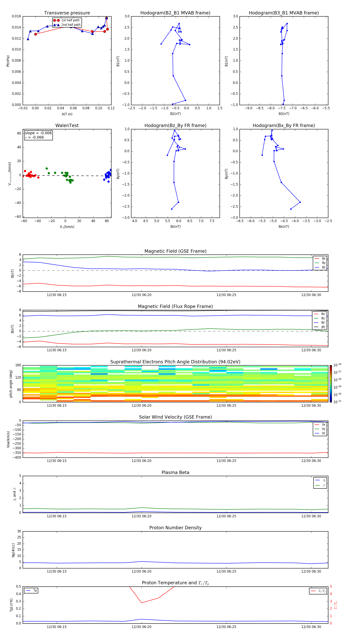351x644 pixels.
Task: Click the "Proton Number Density" plot title
Action: (175, 528)
